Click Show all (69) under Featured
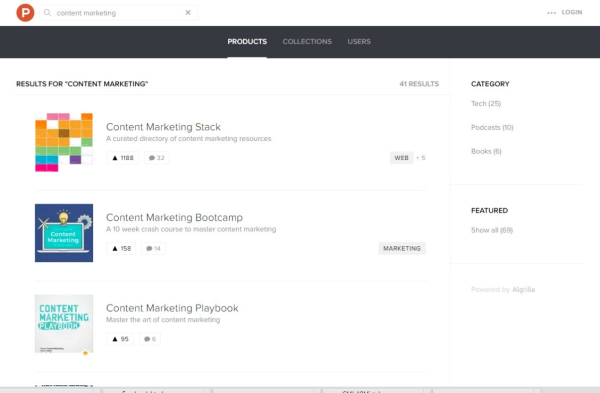 pyautogui.click(x=492, y=230)
